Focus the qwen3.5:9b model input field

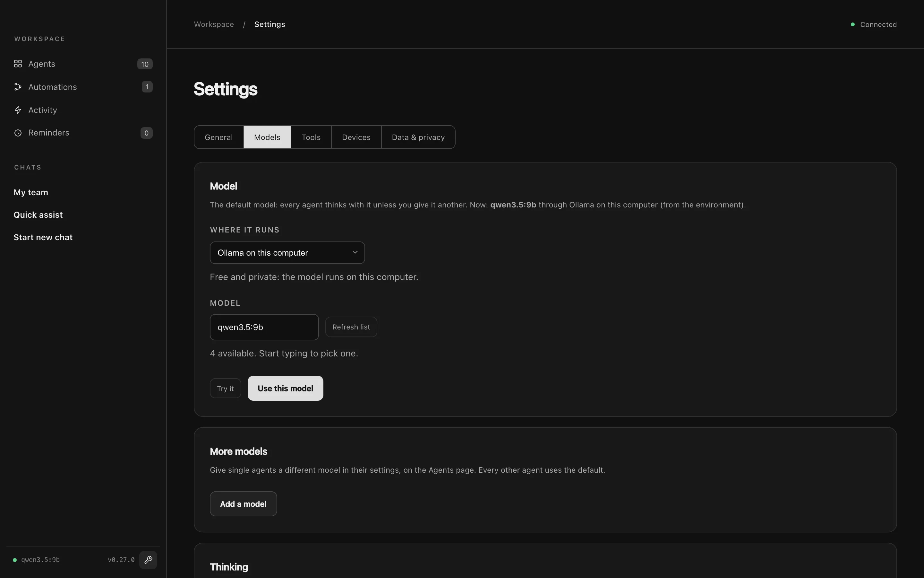tap(264, 327)
